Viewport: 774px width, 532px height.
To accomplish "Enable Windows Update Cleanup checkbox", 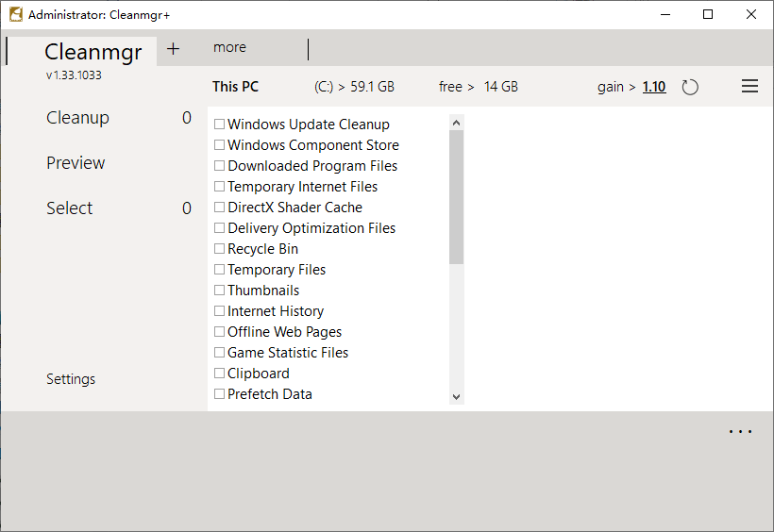I will (220, 125).
